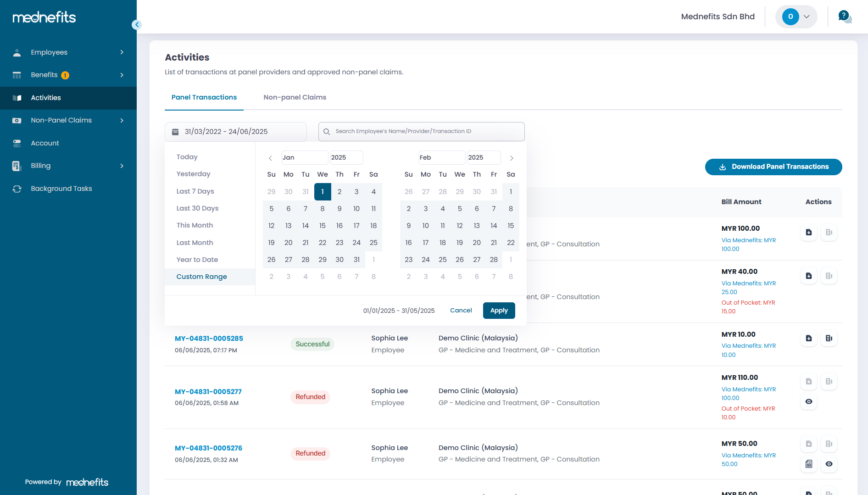Click the mednefits logo
This screenshot has width=868, height=495.
[x=45, y=17]
